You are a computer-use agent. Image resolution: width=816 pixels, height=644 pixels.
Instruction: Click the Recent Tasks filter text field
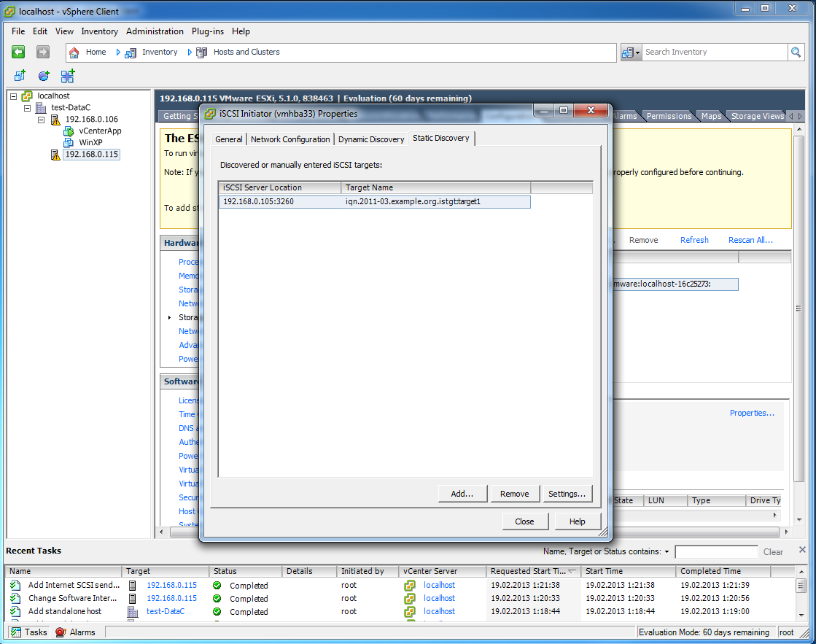(716, 552)
